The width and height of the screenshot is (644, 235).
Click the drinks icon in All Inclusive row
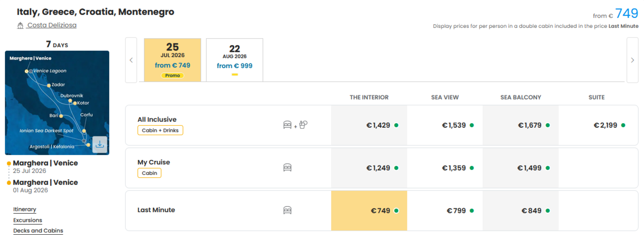[x=304, y=125]
